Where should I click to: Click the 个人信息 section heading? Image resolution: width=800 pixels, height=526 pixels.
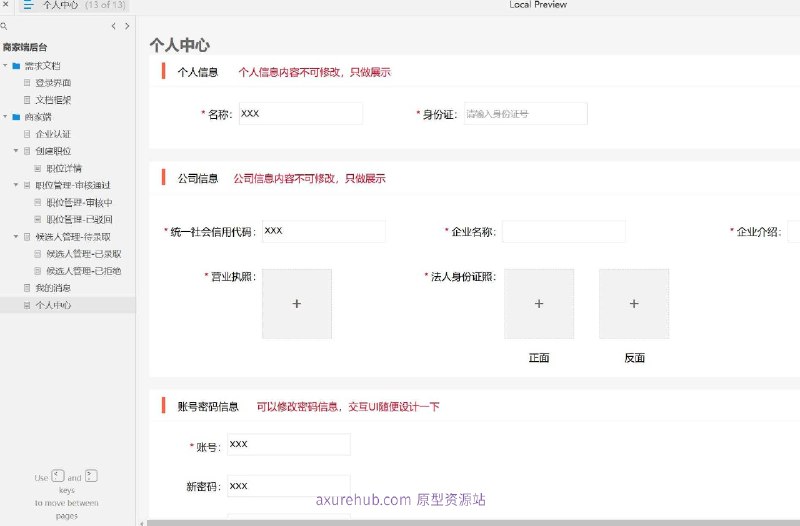coord(198,72)
